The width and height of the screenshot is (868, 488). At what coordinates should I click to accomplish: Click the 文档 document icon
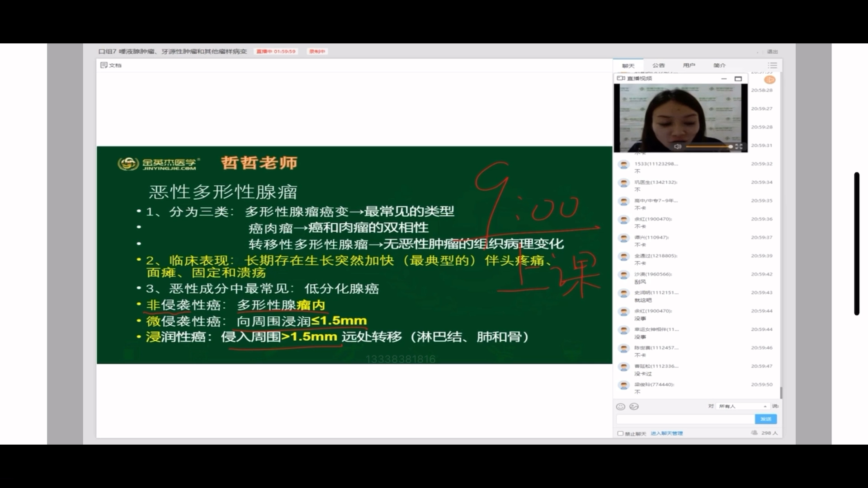(104, 65)
